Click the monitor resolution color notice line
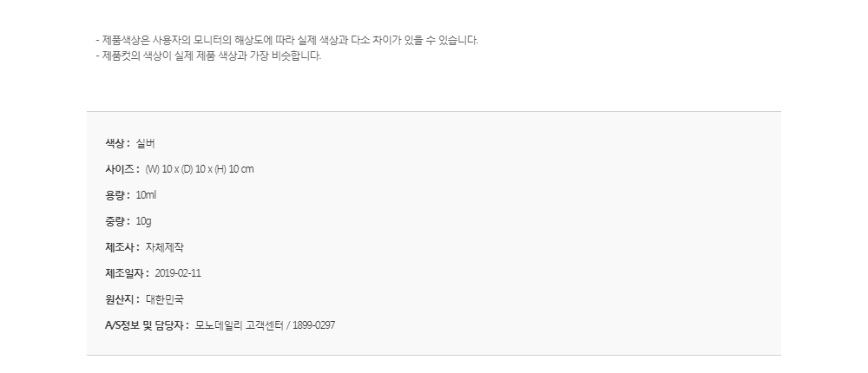 (286, 40)
